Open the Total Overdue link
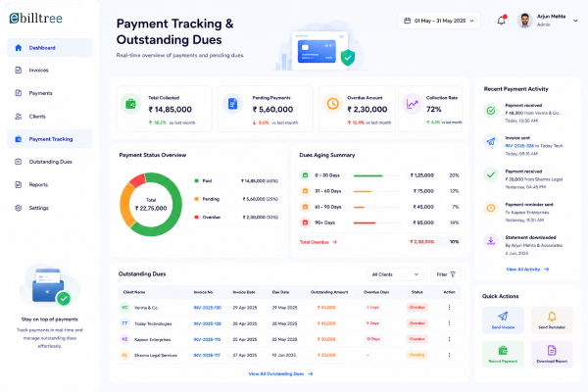The height and width of the screenshot is (392, 588). 318,242
